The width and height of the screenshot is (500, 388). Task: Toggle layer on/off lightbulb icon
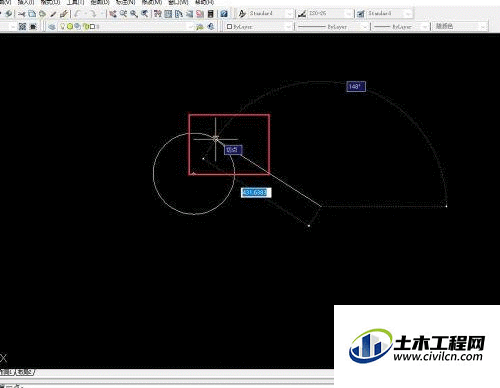coord(62,26)
